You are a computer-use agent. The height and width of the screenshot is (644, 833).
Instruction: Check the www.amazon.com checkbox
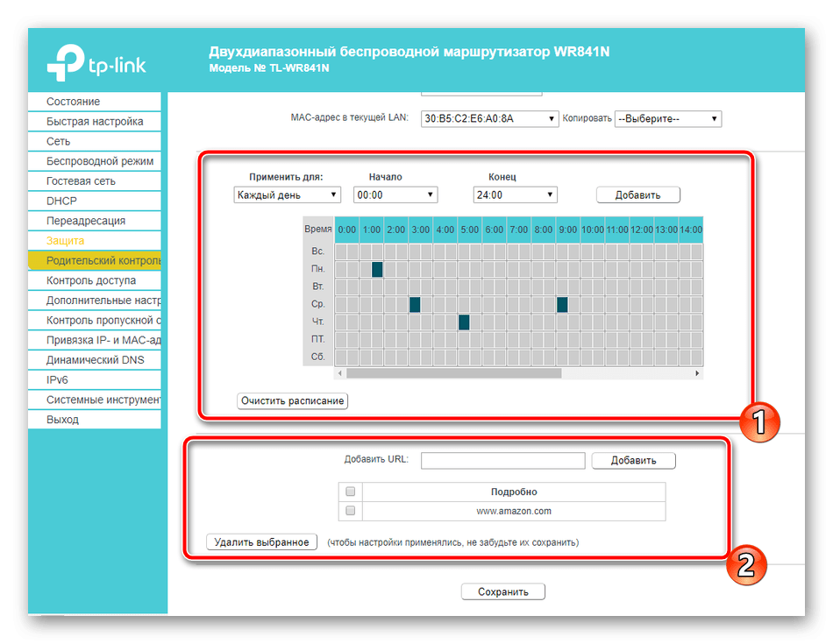pyautogui.click(x=351, y=511)
